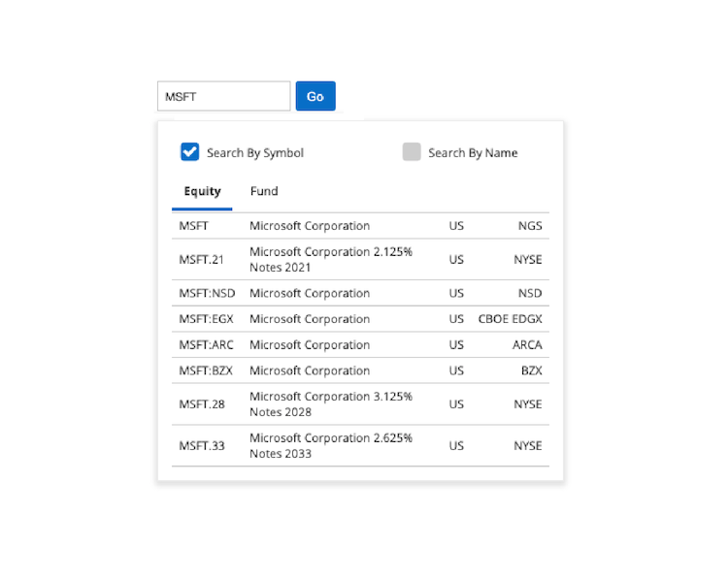The height and width of the screenshot is (579, 728).
Task: Enable the Search By Name checkbox
Action: click(412, 152)
